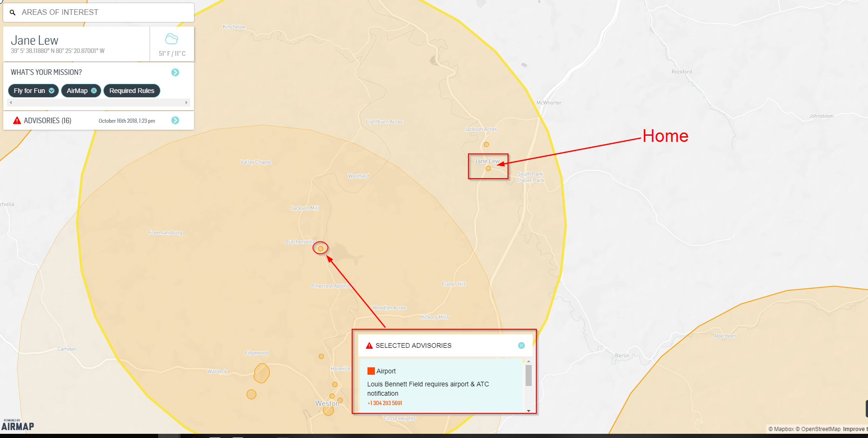Image resolution: width=868 pixels, height=438 pixels.
Task: Open the OpenStreetMap attribution link
Action: tap(818, 429)
